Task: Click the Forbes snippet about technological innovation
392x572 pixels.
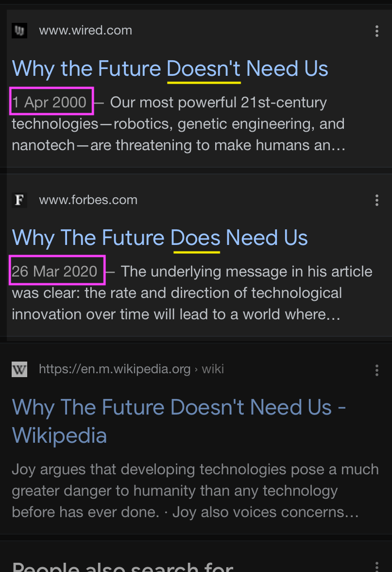Action: pyautogui.click(x=177, y=293)
